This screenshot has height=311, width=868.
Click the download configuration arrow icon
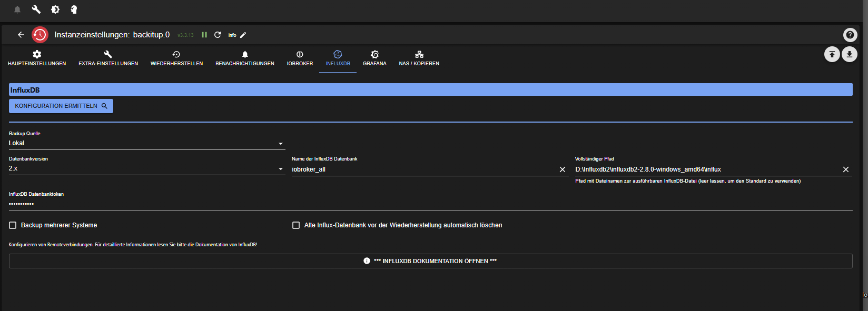[x=849, y=54]
